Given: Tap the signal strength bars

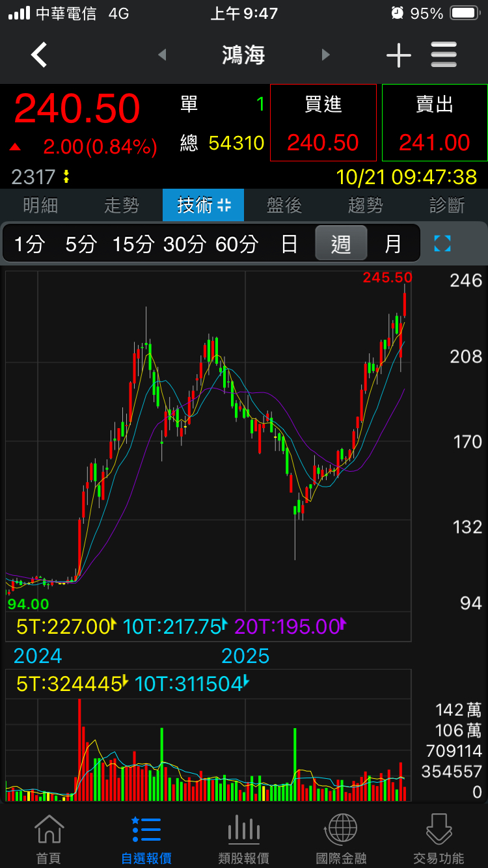Looking at the screenshot, I should [19, 13].
